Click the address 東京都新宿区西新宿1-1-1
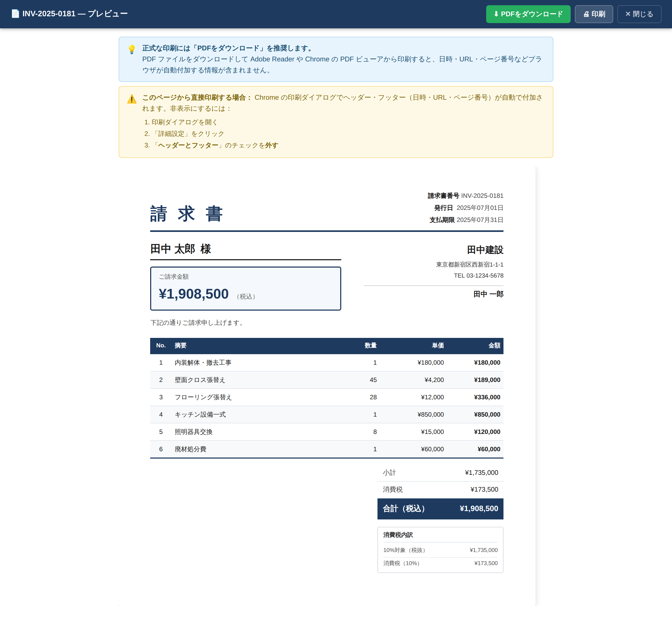This screenshot has height=627, width=672. (x=470, y=264)
